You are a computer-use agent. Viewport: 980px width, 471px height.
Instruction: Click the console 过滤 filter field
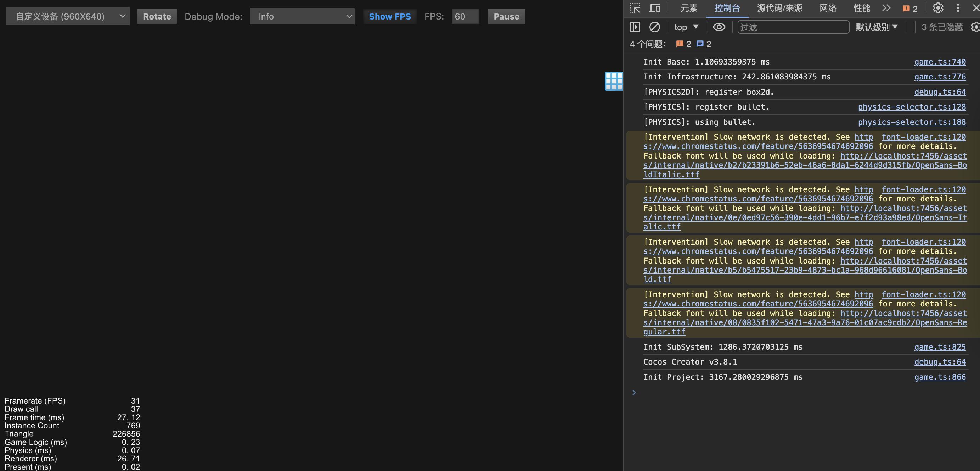[x=793, y=27]
